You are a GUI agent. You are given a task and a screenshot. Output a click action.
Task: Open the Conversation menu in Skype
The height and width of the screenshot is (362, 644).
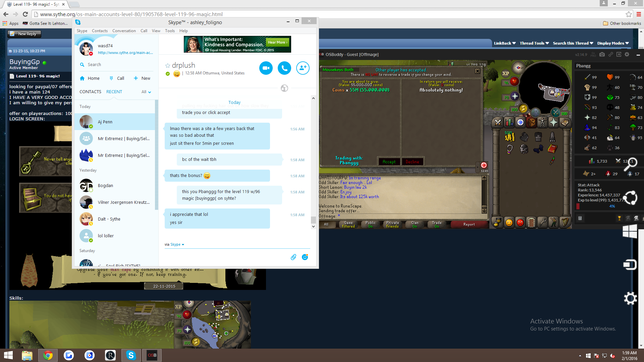[124, 31]
